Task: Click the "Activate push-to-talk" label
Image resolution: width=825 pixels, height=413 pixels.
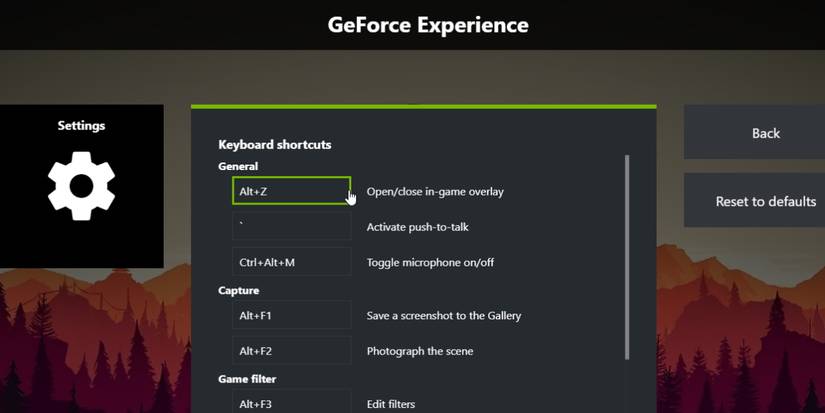Action: 417,227
